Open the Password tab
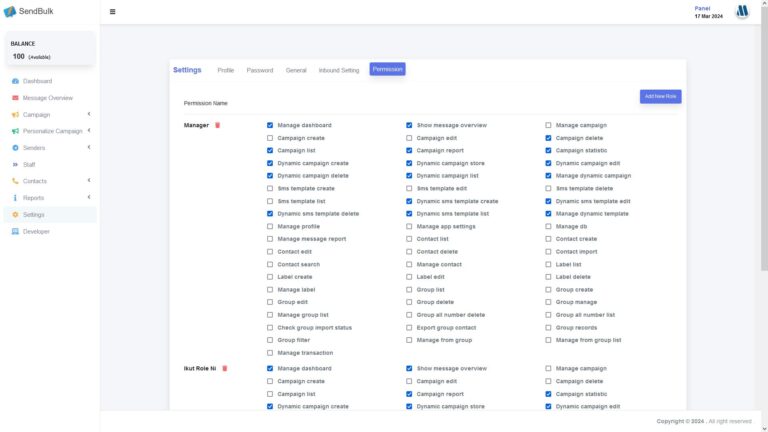The width and height of the screenshot is (768, 432). [x=259, y=70]
